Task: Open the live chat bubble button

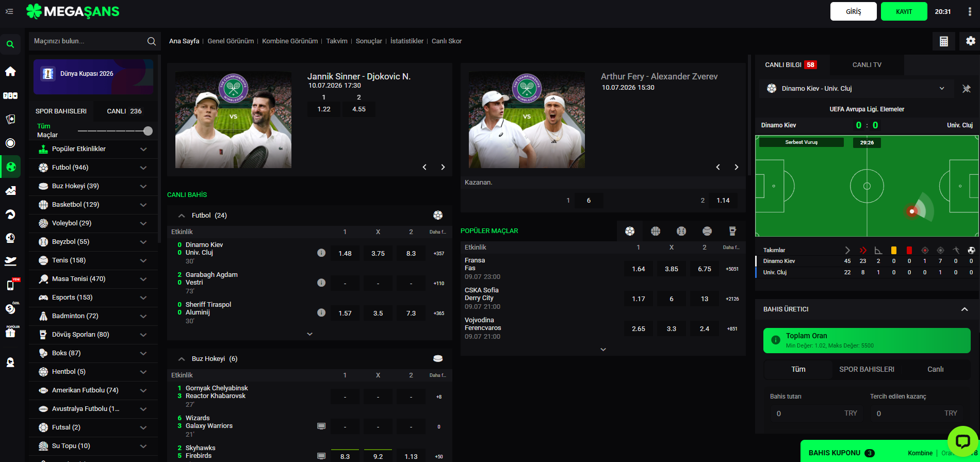Action: pyautogui.click(x=962, y=441)
